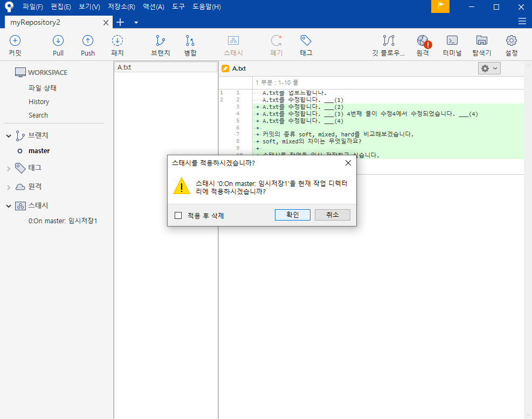The height and width of the screenshot is (419, 532).
Task: Open the Settings (설정) toolbar tool
Action: coord(512,45)
